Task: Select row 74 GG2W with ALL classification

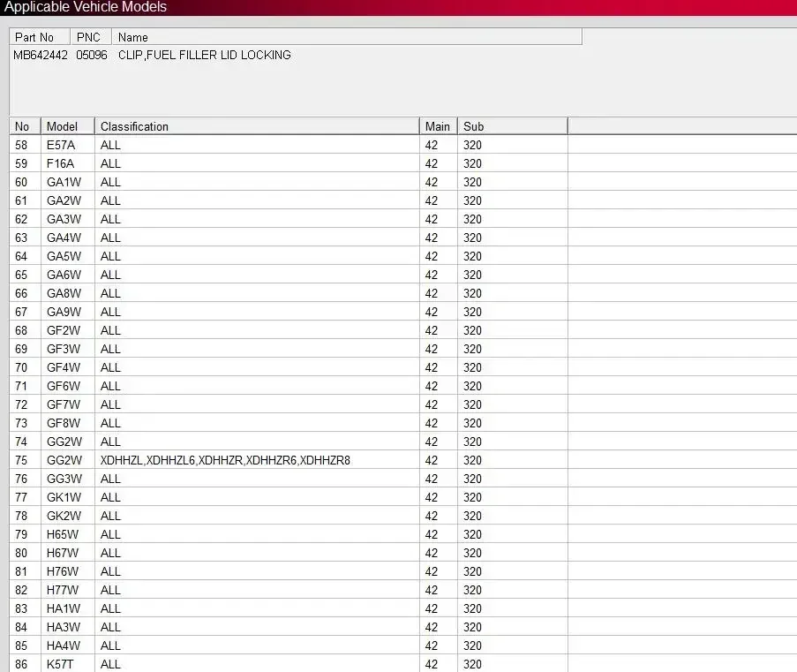Action: [289, 442]
